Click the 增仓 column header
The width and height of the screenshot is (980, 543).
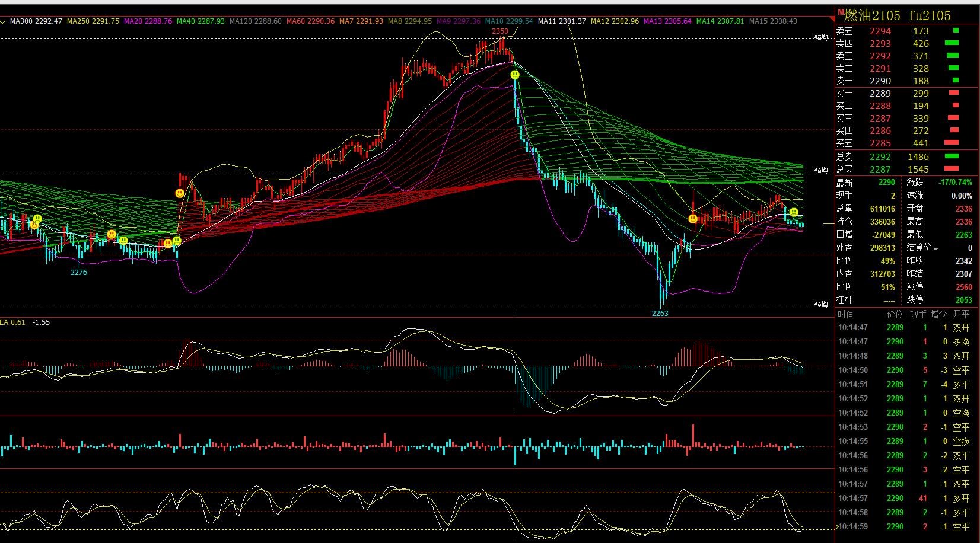point(938,315)
